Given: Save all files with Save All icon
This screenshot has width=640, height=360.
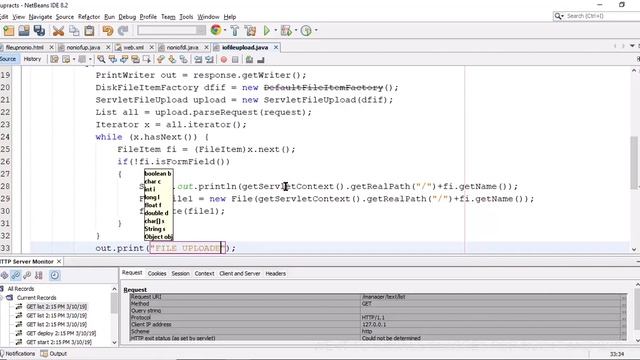Looking at the screenshot, I should (x=40, y=31).
